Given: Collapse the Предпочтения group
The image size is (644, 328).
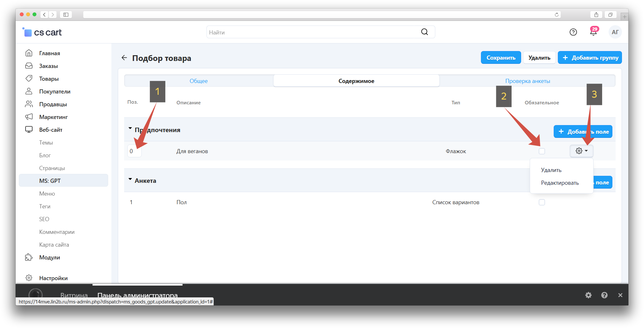Looking at the screenshot, I should pos(130,129).
